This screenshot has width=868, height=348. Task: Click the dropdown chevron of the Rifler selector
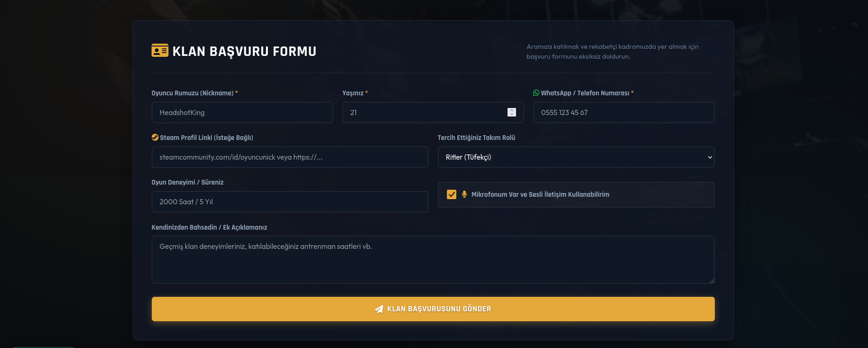710,157
